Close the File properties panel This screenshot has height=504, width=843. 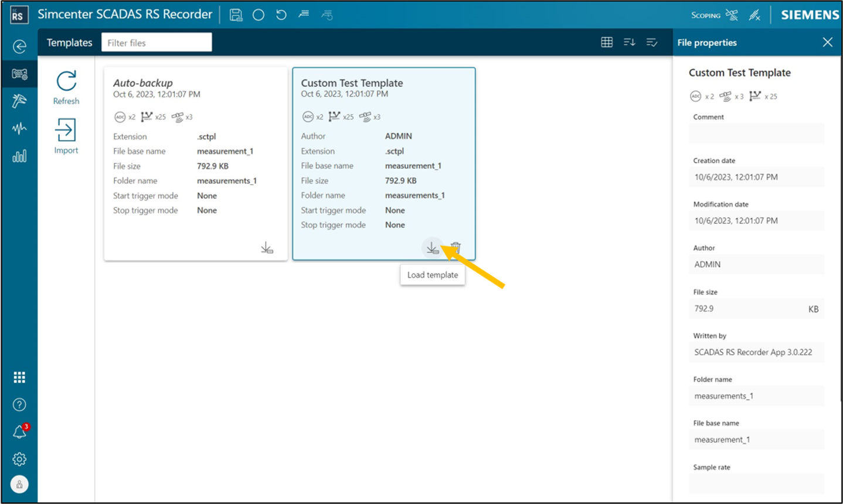pyautogui.click(x=828, y=42)
